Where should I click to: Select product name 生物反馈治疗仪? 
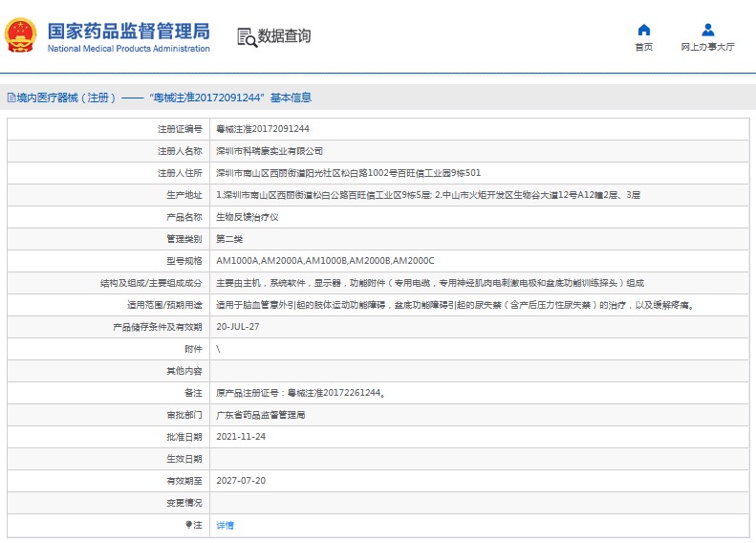pos(247,217)
